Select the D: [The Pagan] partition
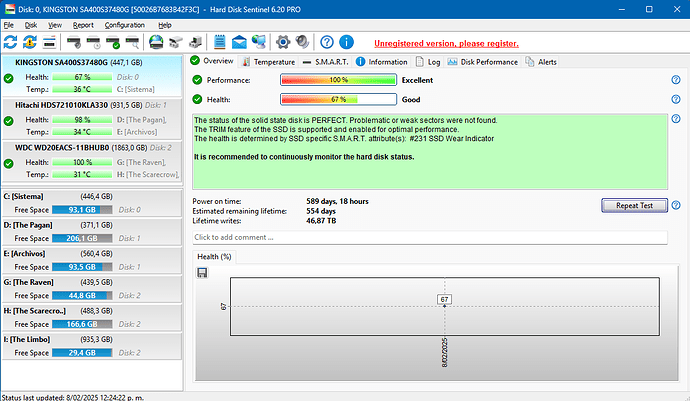The height and width of the screenshot is (401, 690). (92, 232)
